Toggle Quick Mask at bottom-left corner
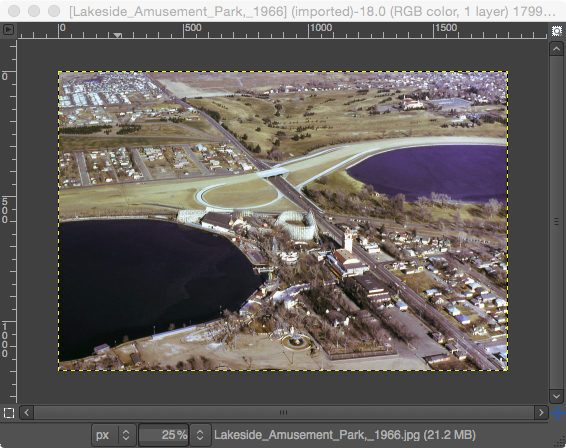Image resolution: width=566 pixels, height=448 pixels. tap(8, 413)
